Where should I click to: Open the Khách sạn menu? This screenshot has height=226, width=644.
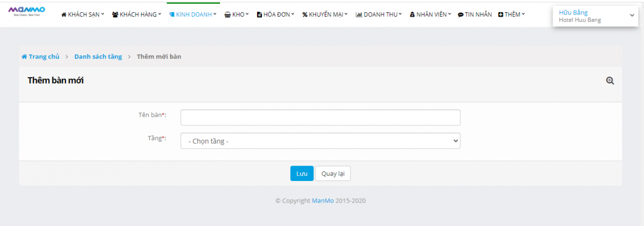[x=83, y=14]
